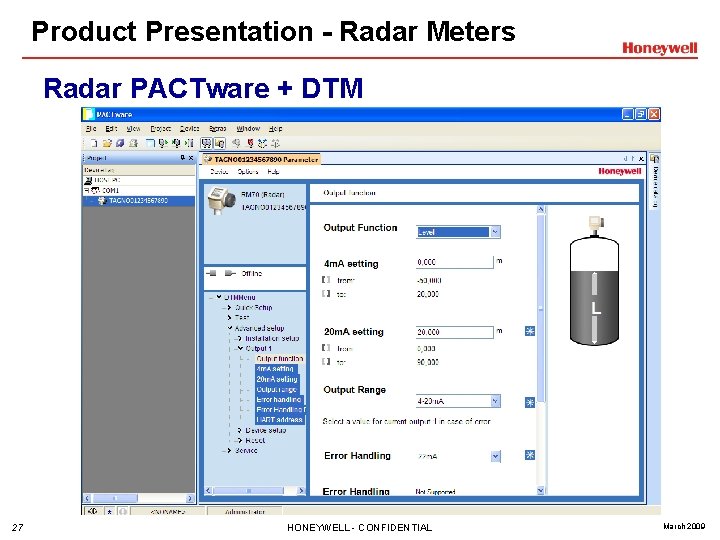Click the COM1 port icon in tree
The image size is (720, 540).
[x=96, y=190]
